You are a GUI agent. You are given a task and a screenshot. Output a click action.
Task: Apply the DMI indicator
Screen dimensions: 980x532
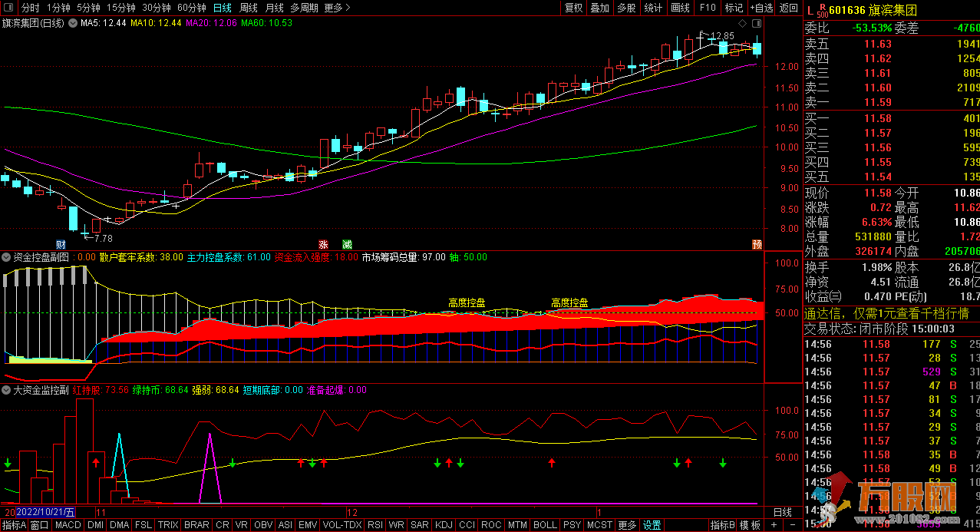pyautogui.click(x=95, y=525)
